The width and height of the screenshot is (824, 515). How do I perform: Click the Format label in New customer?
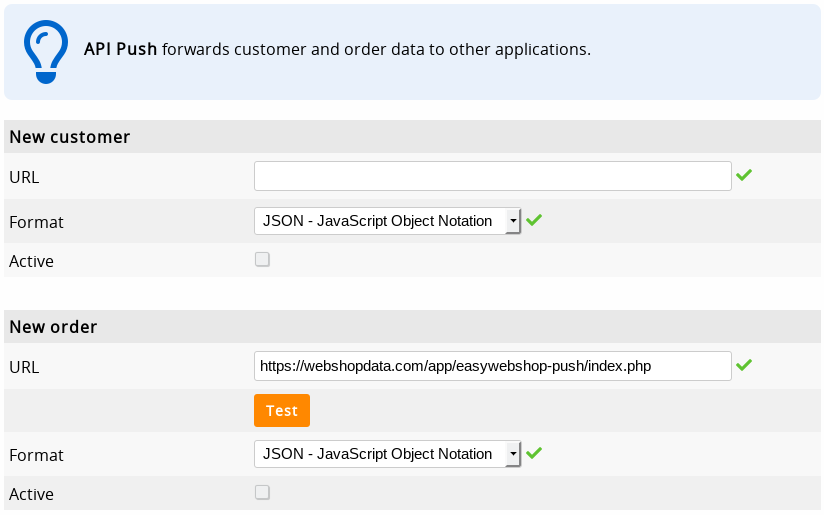click(36, 222)
